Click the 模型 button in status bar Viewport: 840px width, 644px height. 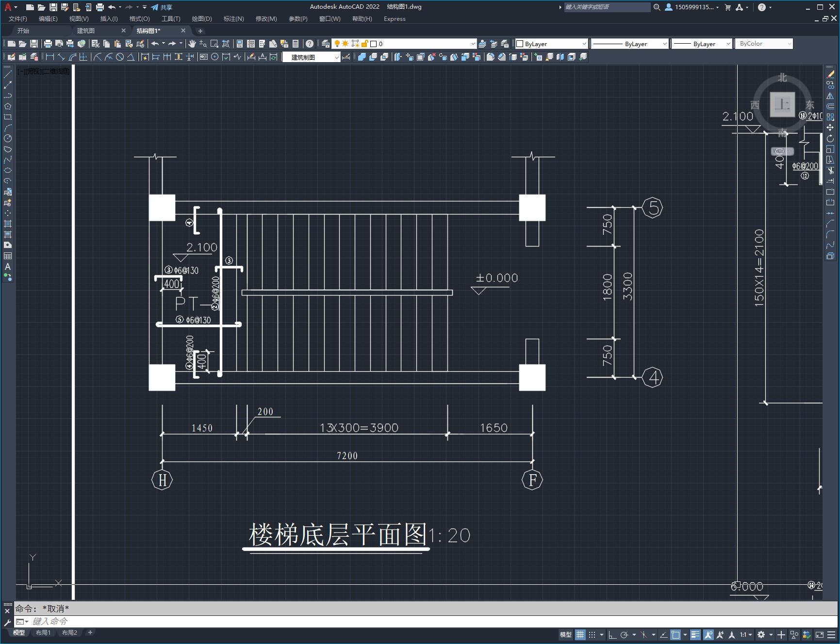tap(566, 634)
